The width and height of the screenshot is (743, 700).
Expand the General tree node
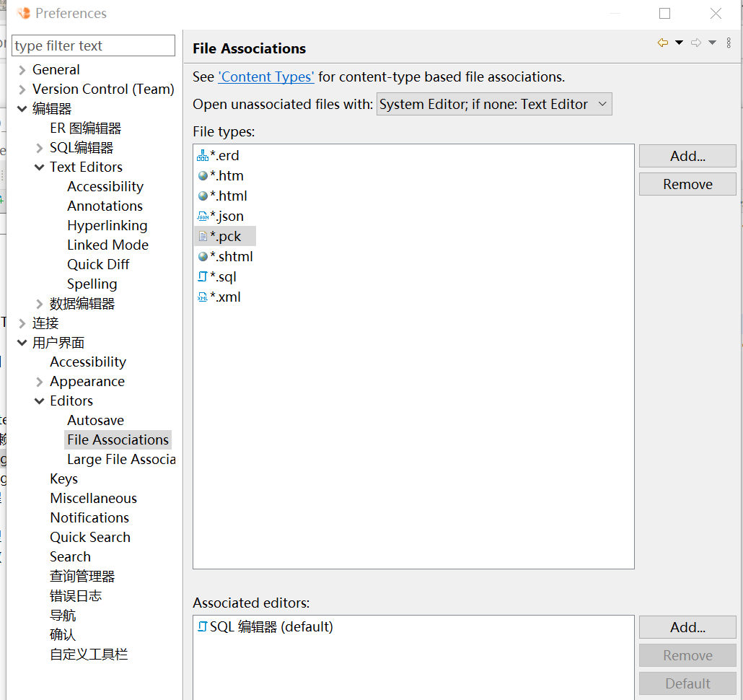(22, 71)
